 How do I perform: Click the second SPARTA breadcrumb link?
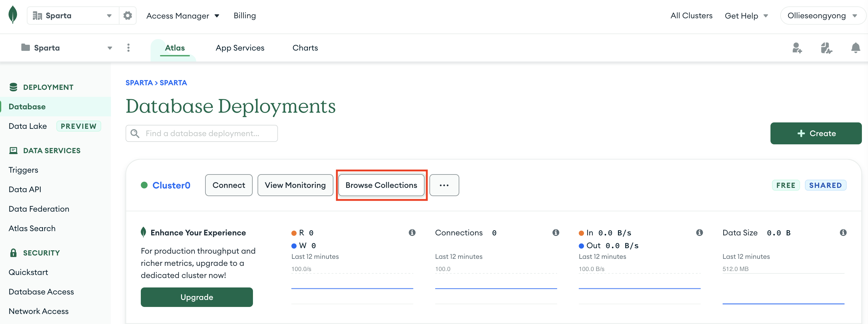pyautogui.click(x=173, y=83)
